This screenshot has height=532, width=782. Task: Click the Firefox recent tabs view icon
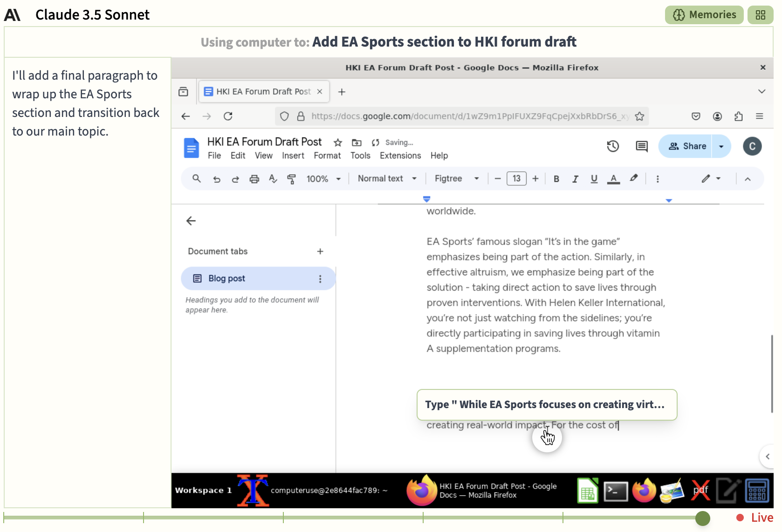point(184,92)
